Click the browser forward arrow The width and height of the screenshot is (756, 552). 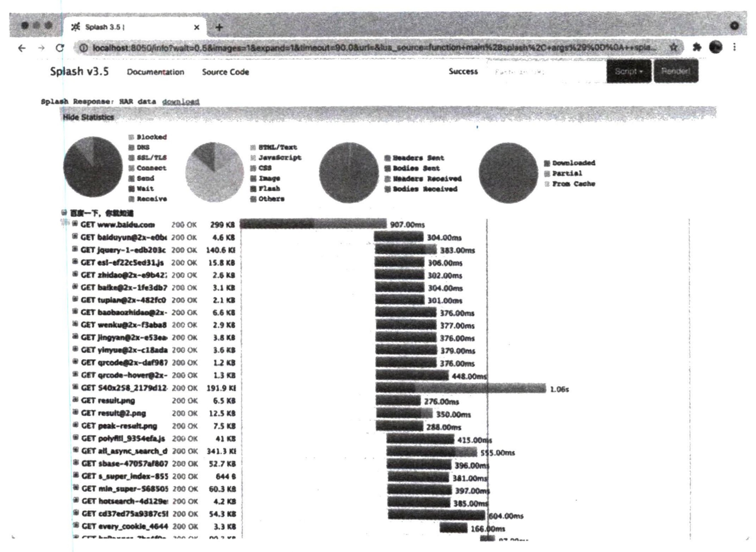tap(41, 48)
